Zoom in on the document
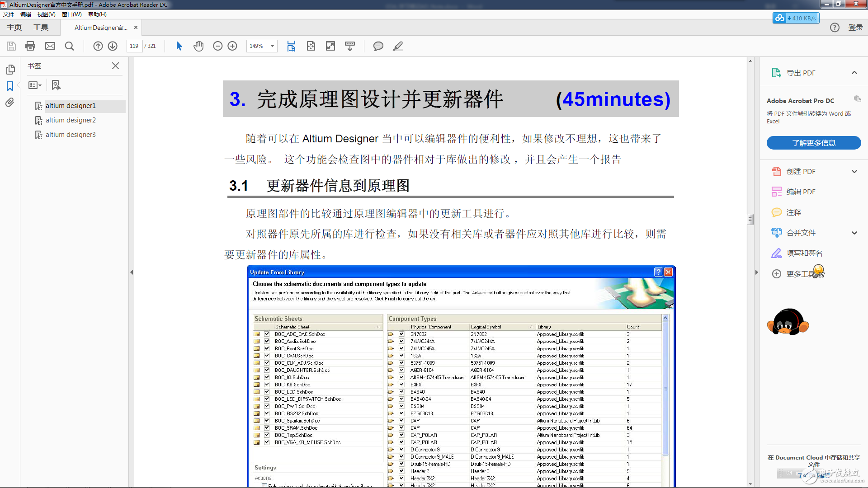The image size is (868, 488). 232,46
